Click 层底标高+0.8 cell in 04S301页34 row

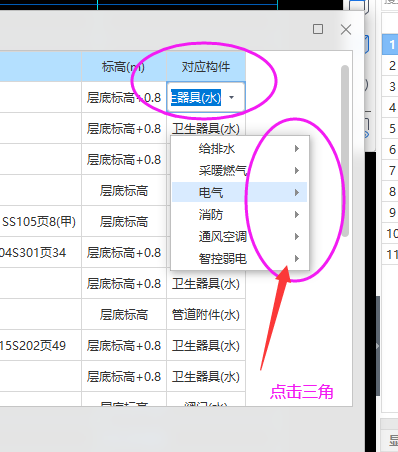pyautogui.click(x=124, y=252)
